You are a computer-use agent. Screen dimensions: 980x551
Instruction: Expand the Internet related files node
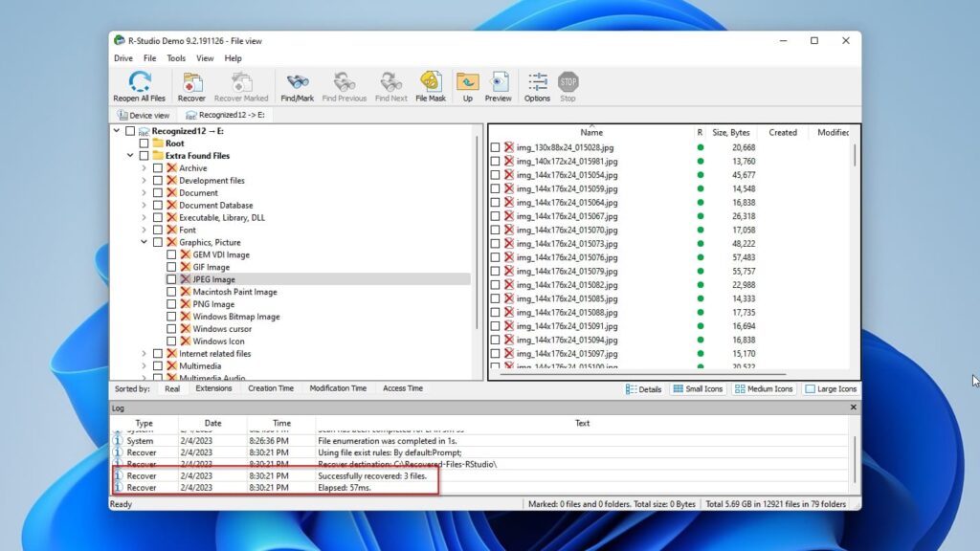point(144,354)
